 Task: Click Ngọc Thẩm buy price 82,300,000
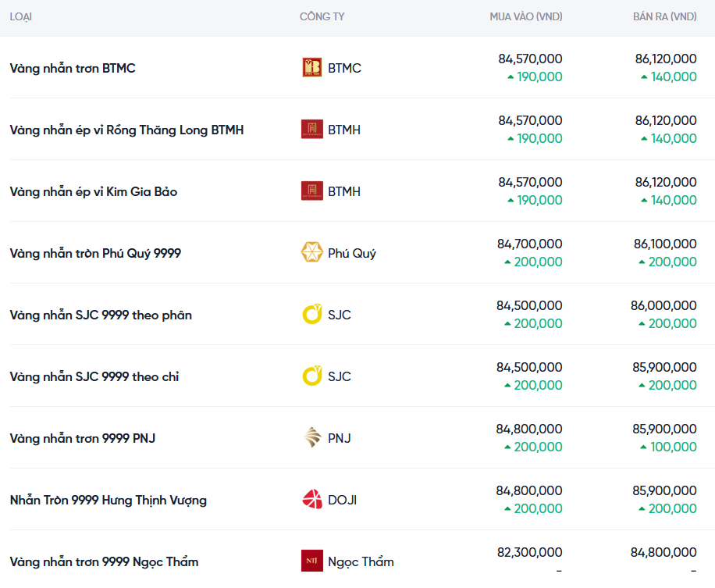(529, 553)
